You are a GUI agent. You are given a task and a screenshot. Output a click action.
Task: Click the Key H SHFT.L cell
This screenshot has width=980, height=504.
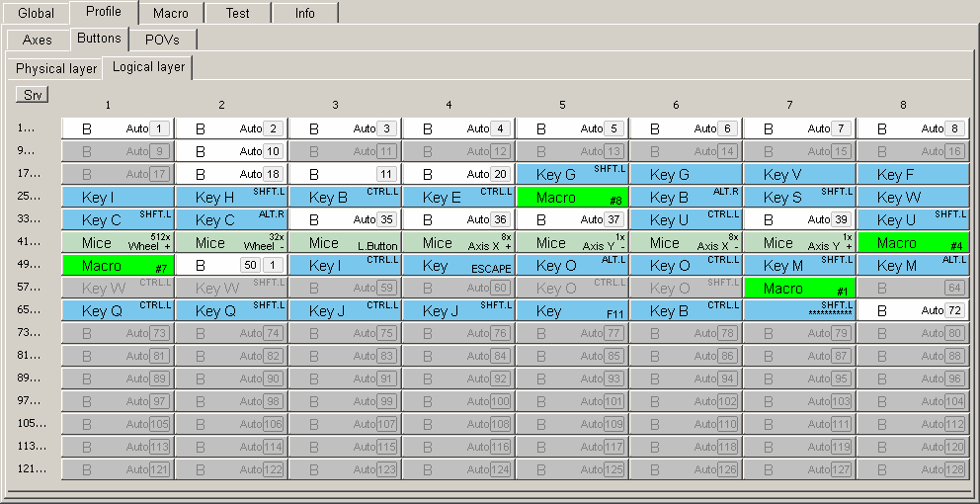click(x=230, y=198)
